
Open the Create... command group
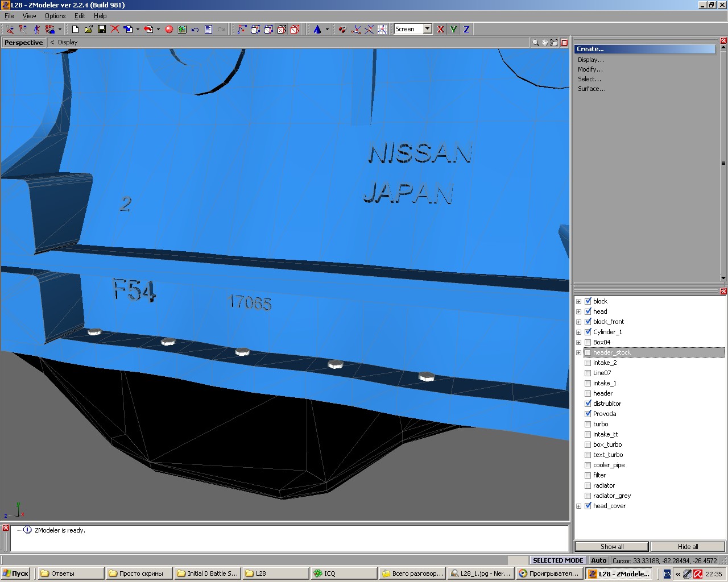pyautogui.click(x=644, y=49)
